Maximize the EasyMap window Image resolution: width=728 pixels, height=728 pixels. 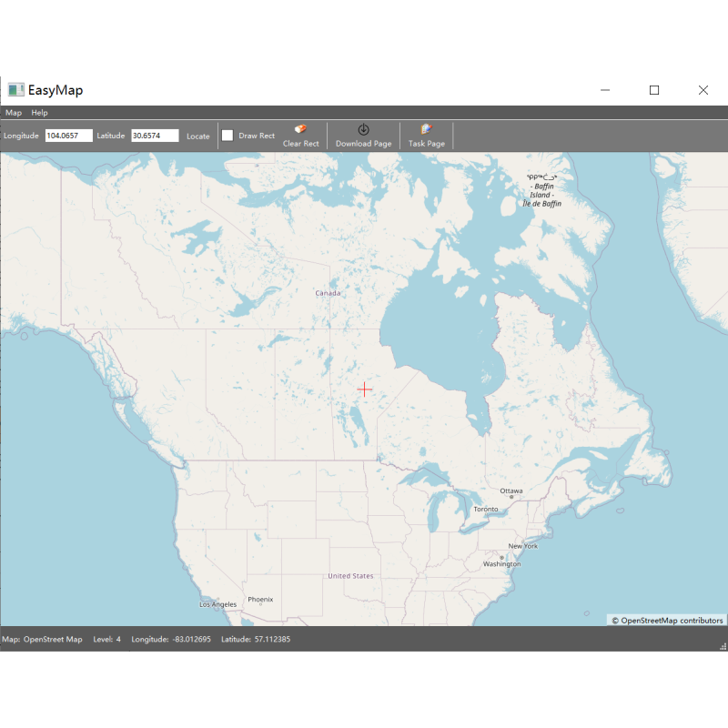coord(653,90)
